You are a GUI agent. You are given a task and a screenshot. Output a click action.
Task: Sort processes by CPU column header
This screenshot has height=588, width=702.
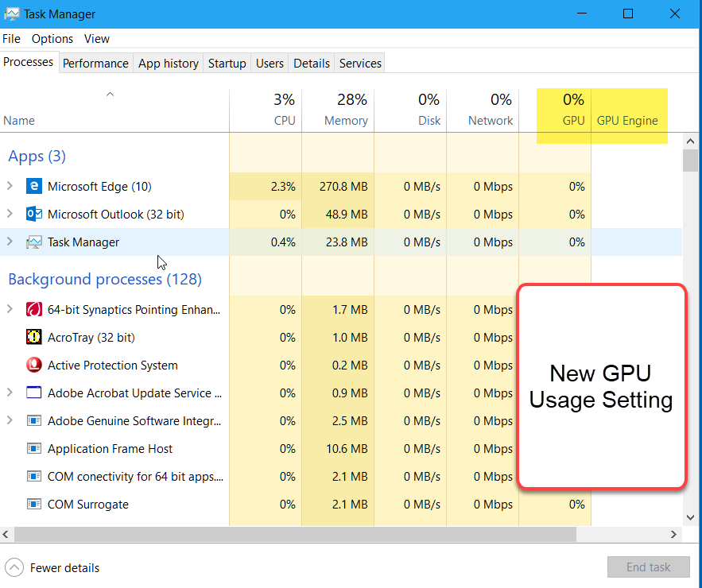[x=266, y=110]
